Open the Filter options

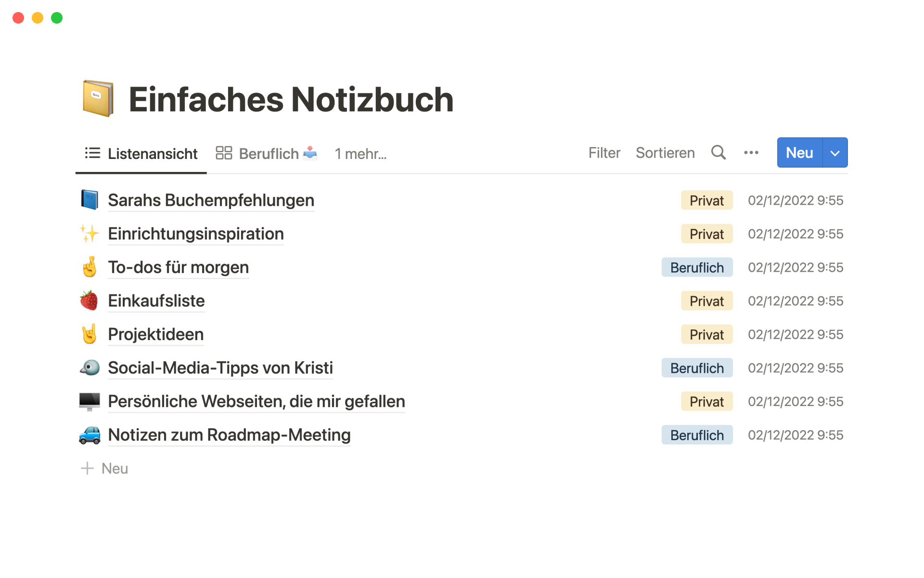604,153
